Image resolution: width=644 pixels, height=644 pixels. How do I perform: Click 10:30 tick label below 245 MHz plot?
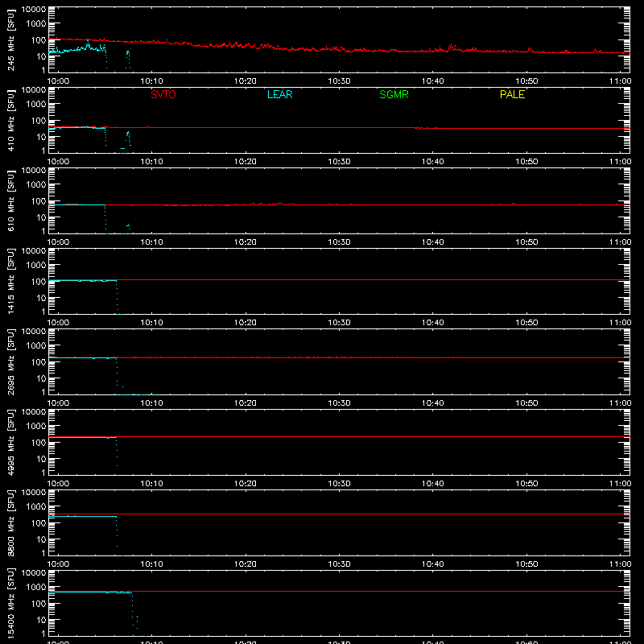(x=339, y=81)
